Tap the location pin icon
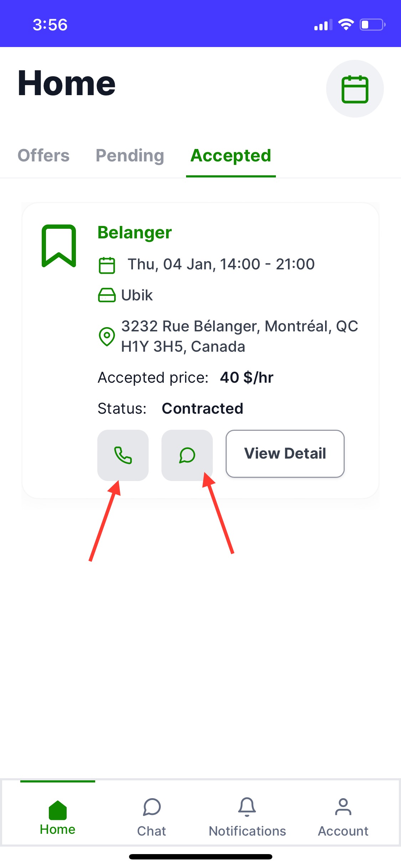 107,336
